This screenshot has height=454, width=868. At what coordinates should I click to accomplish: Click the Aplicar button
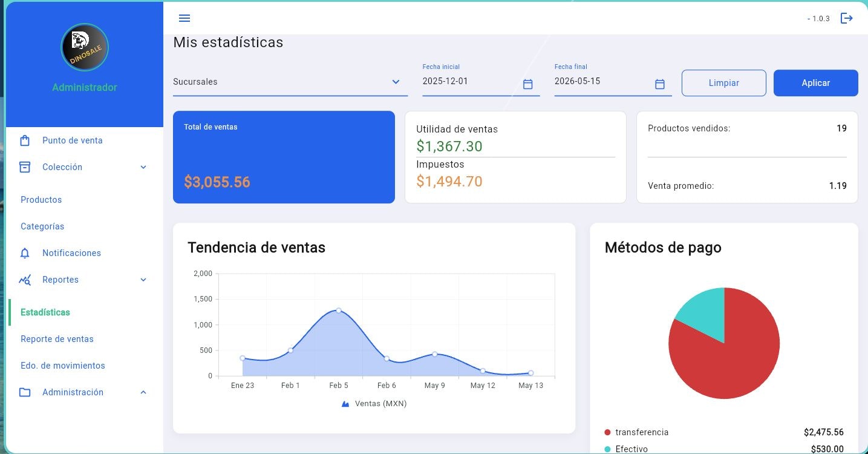pos(816,83)
